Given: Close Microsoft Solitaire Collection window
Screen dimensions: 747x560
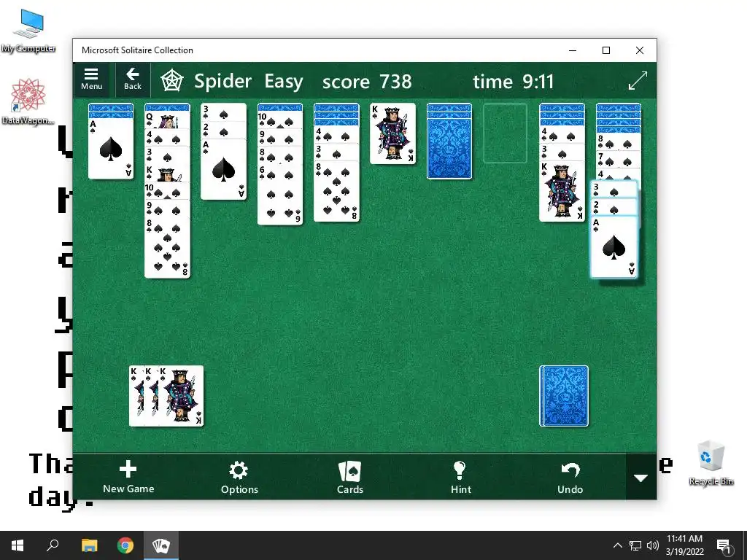Looking at the screenshot, I should (639, 50).
